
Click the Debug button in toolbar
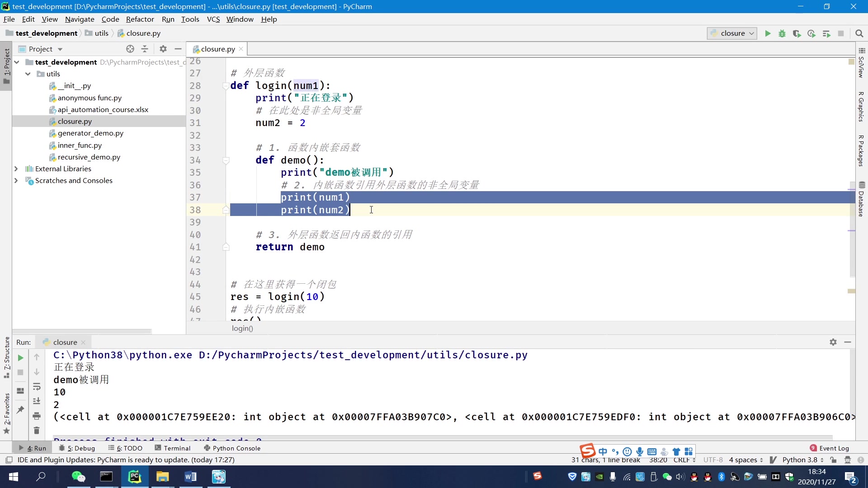tap(782, 33)
